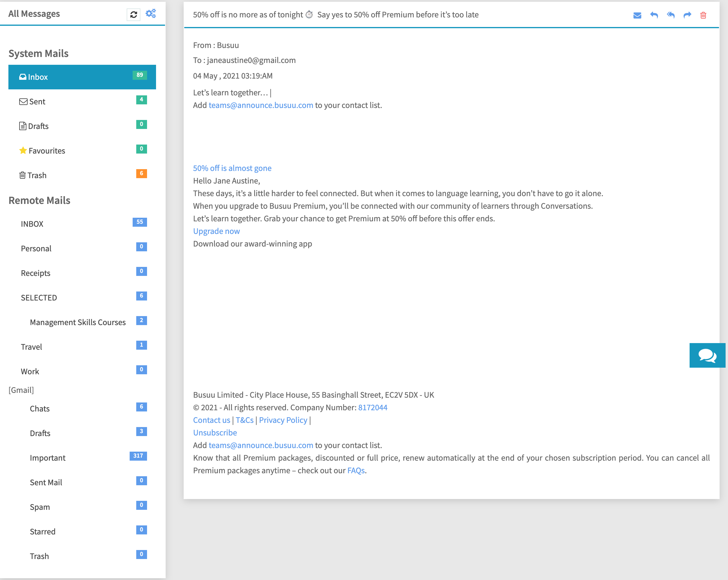
Task: Click the 50% off is almost gone link
Action: pyautogui.click(x=232, y=168)
